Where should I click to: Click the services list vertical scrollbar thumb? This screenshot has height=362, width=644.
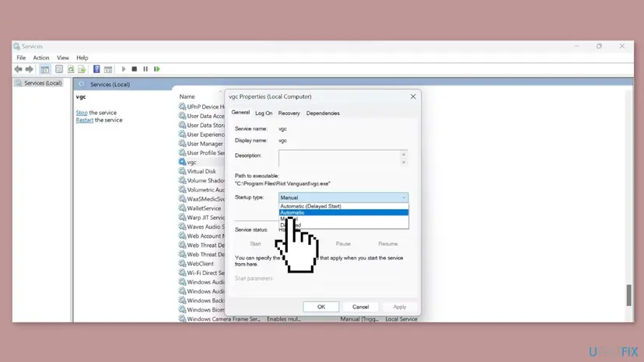(628, 295)
